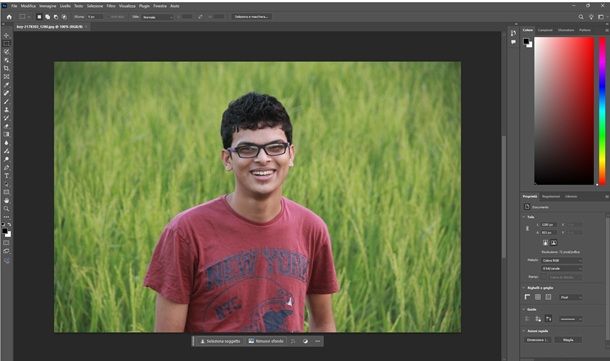The width and height of the screenshot is (610, 361).
Task: Collapse the Righelli e griglie section
Action: (x=524, y=288)
